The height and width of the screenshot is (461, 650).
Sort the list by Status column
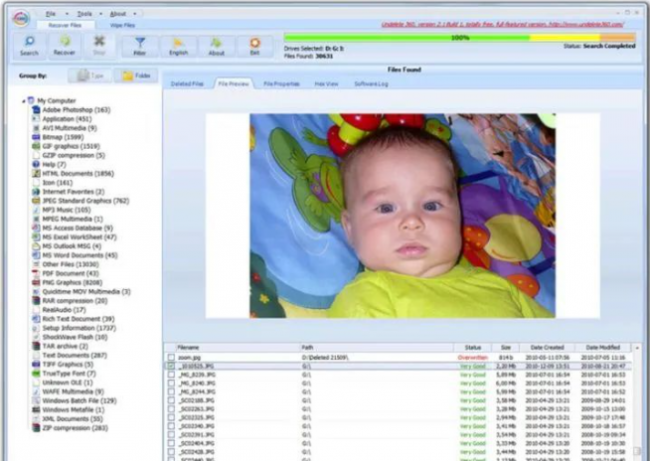pyautogui.click(x=473, y=347)
